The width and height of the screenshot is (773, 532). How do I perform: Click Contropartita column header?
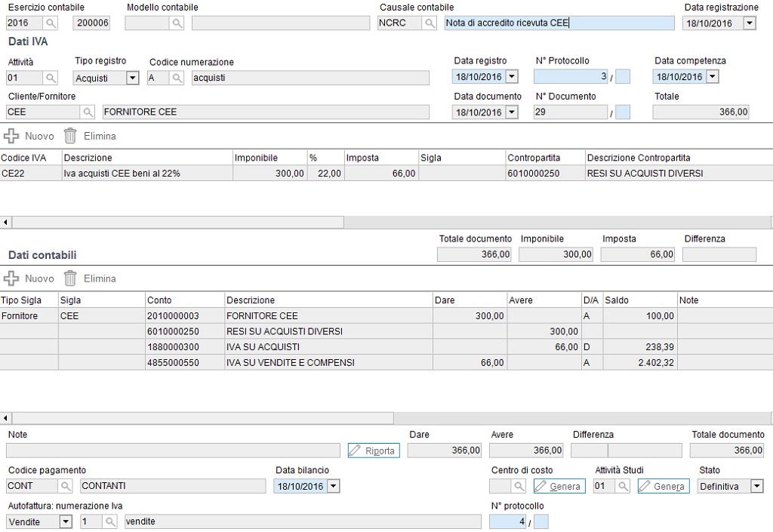pyautogui.click(x=545, y=158)
